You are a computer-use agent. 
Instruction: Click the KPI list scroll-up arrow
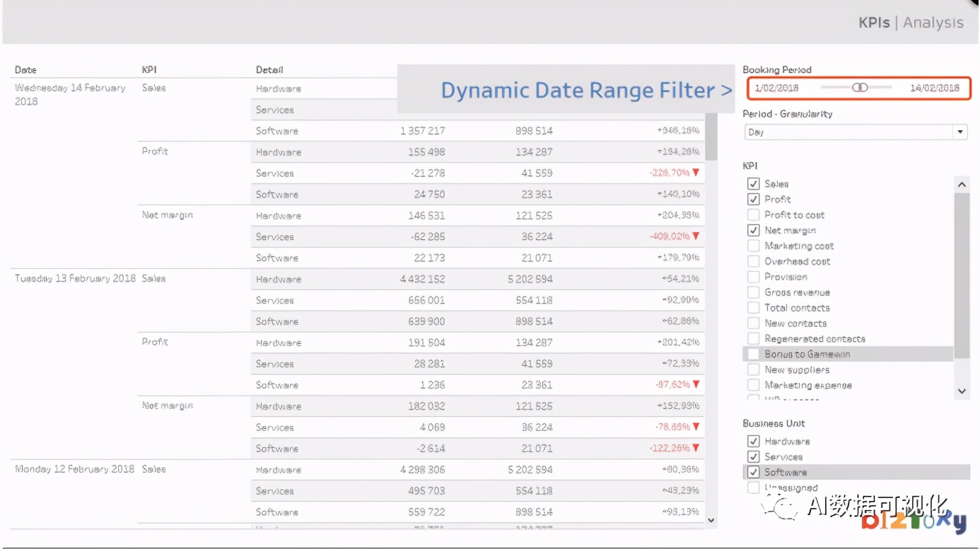tap(962, 185)
